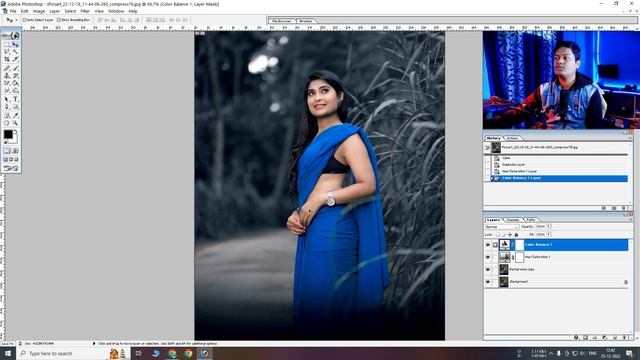Open the Brushes palette tab
Viewport: 640px width, 360px height.
point(306,20)
